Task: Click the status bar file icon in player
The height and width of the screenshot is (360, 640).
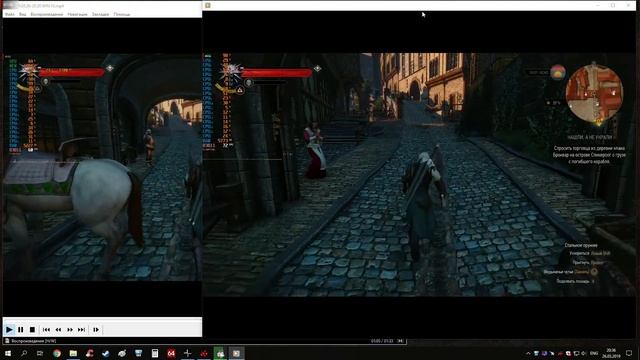Action: [7, 341]
